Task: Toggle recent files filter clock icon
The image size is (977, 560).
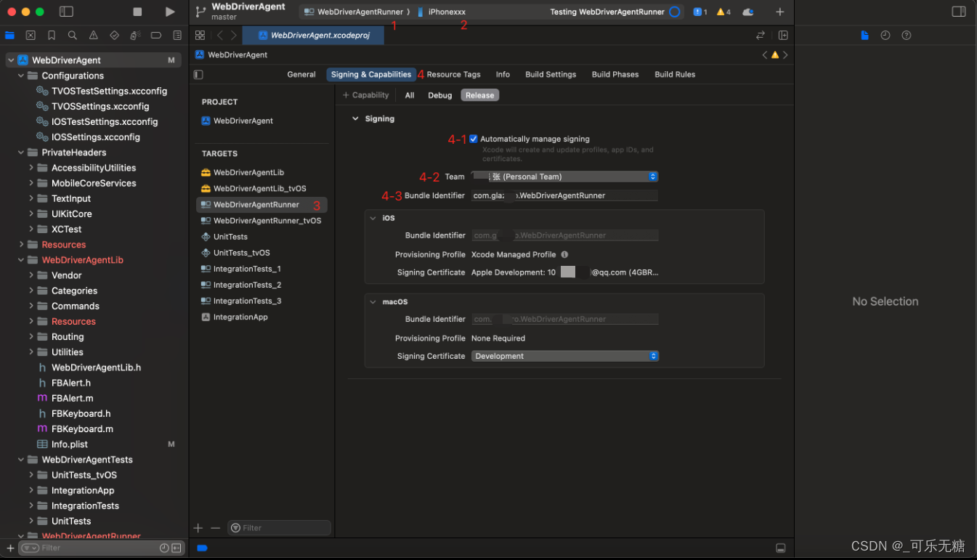Action: click(164, 548)
